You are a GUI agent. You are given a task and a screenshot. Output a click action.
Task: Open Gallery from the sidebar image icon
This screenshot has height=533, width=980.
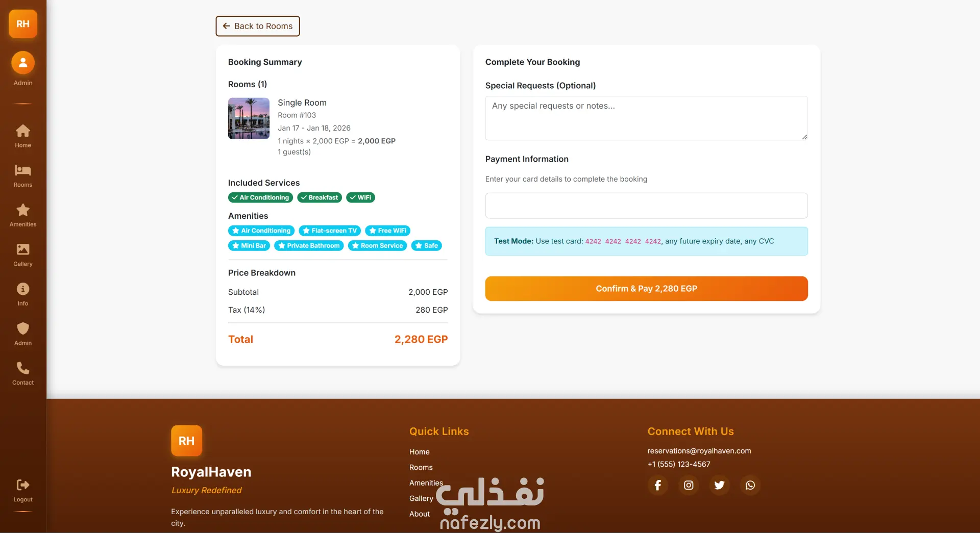click(23, 250)
